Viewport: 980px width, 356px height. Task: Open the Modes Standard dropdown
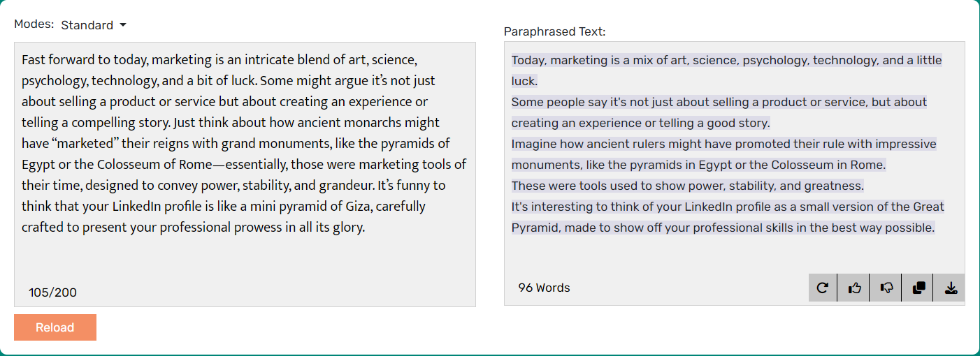(94, 25)
